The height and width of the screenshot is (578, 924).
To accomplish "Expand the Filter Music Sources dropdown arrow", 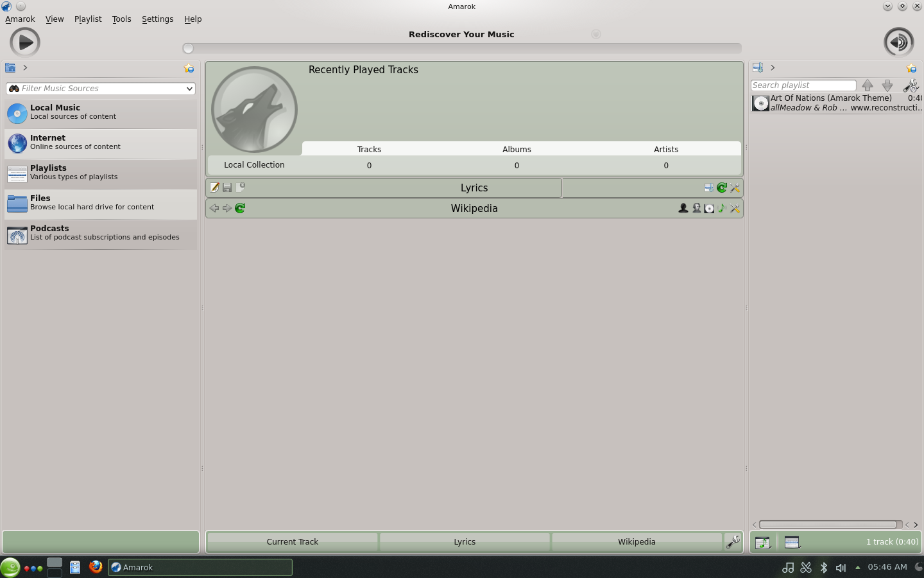I will tap(189, 89).
